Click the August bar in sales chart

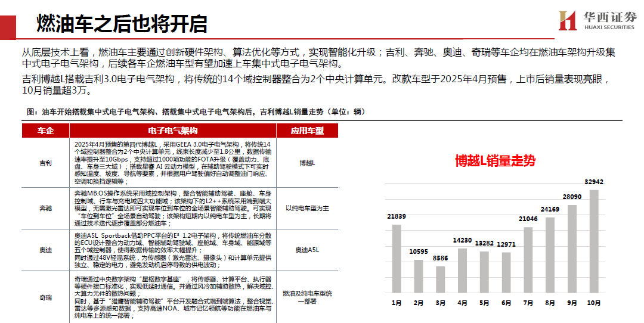pyautogui.click(x=550, y=255)
